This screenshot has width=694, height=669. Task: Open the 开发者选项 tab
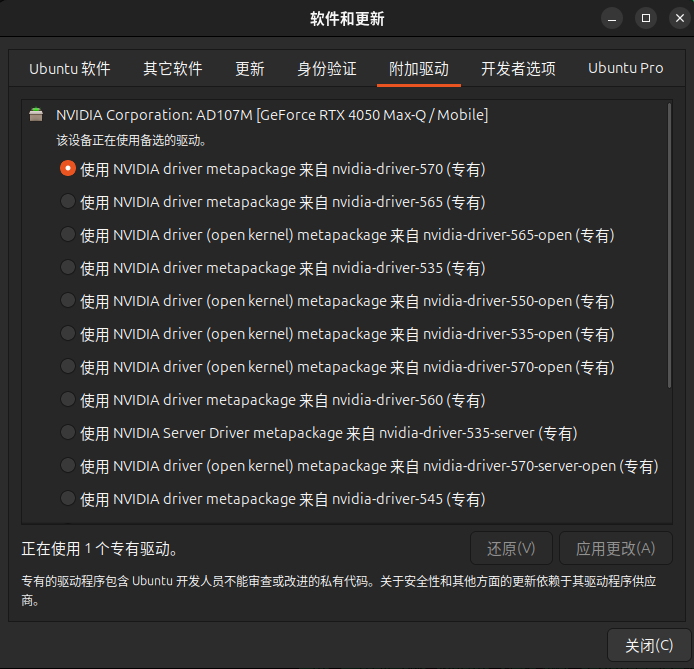click(x=518, y=69)
